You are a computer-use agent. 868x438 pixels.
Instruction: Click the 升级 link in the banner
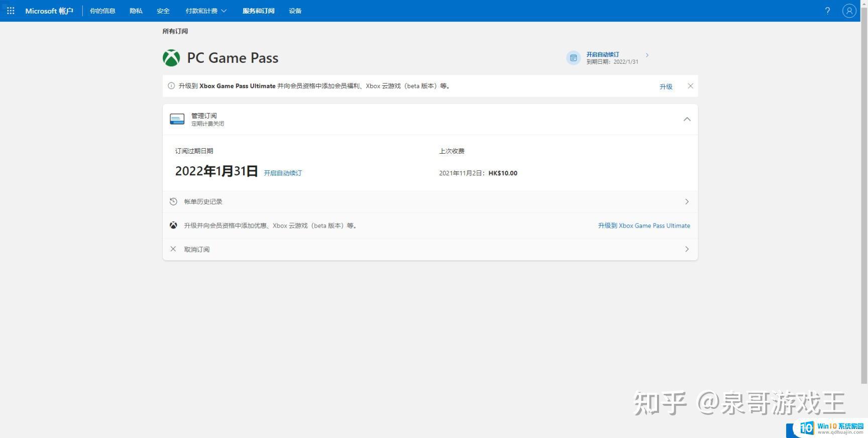(x=666, y=86)
